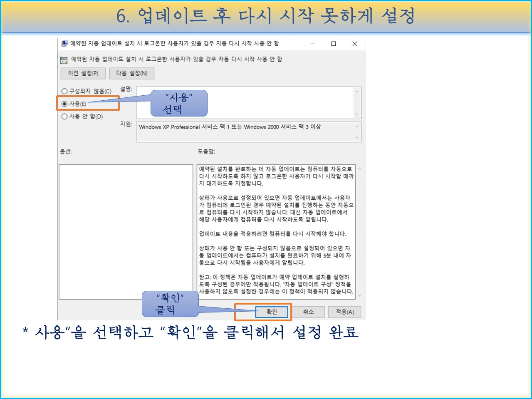532x399 pixels.
Task: Click the 지원 box scroll up arrow
Action: (x=357, y=126)
